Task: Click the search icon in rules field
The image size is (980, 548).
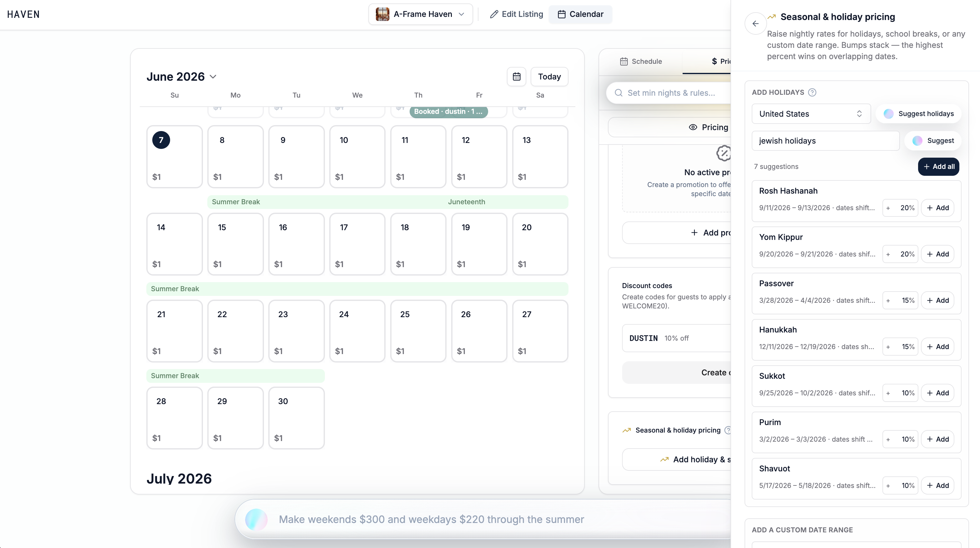Action: point(619,93)
